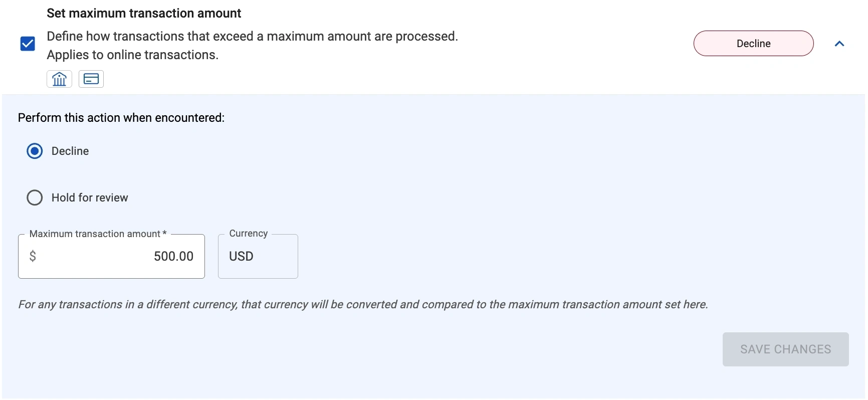This screenshot has width=868, height=400.
Task: Select the Hold for review radio button
Action: (x=35, y=197)
